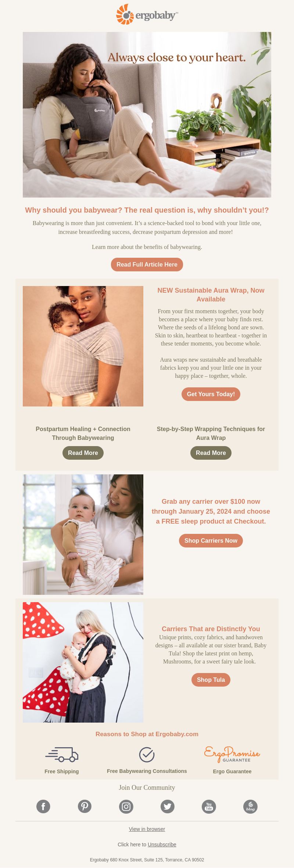Open the Twitter social icon
The height and width of the screenshot is (868, 294).
(168, 806)
